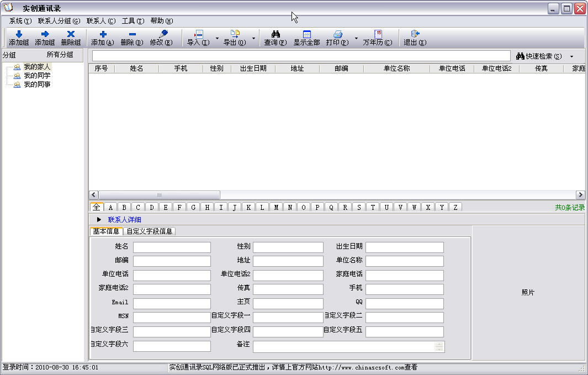Open the dropdown arrow beside 快速检索(S)
Image resolution: width=588 pixels, height=375 pixels.
[x=571, y=56]
